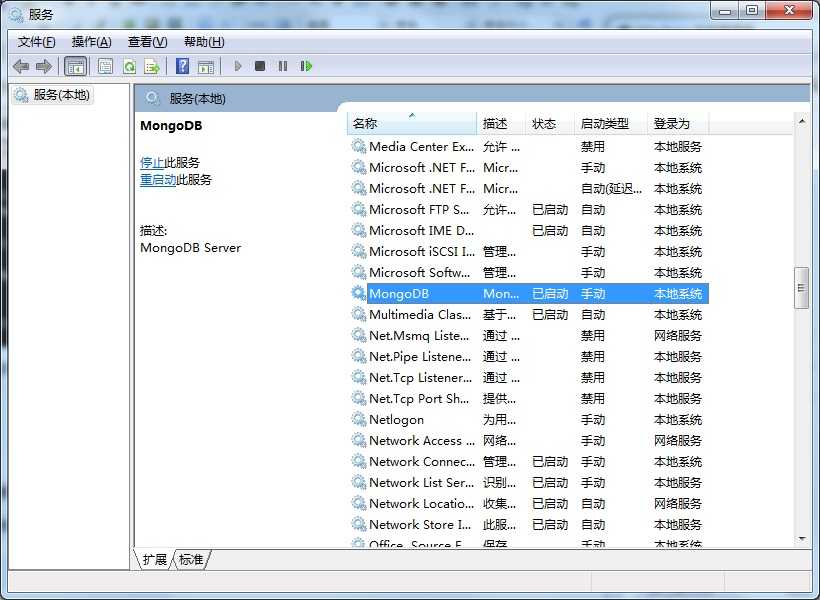
Task: Click the gear icon of Microsoft iSCSI I...
Action: (359, 251)
